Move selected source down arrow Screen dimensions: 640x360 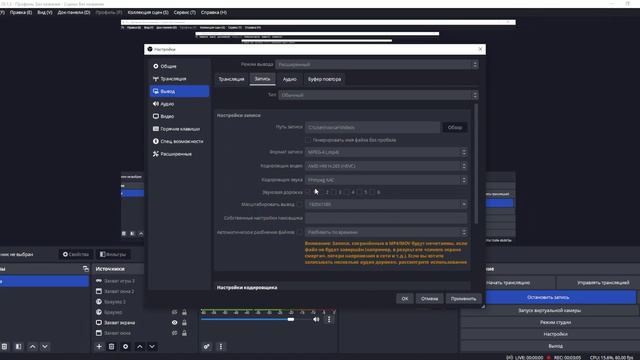[152, 347]
